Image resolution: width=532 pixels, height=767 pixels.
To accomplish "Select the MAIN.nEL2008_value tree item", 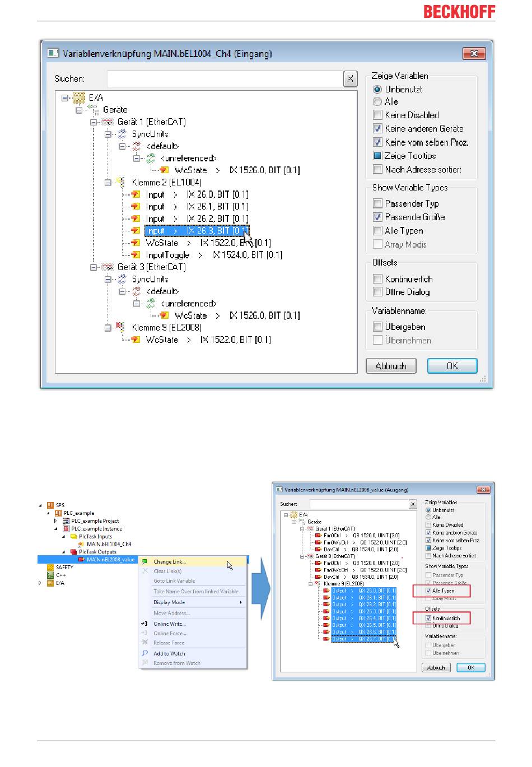I will (x=110, y=560).
